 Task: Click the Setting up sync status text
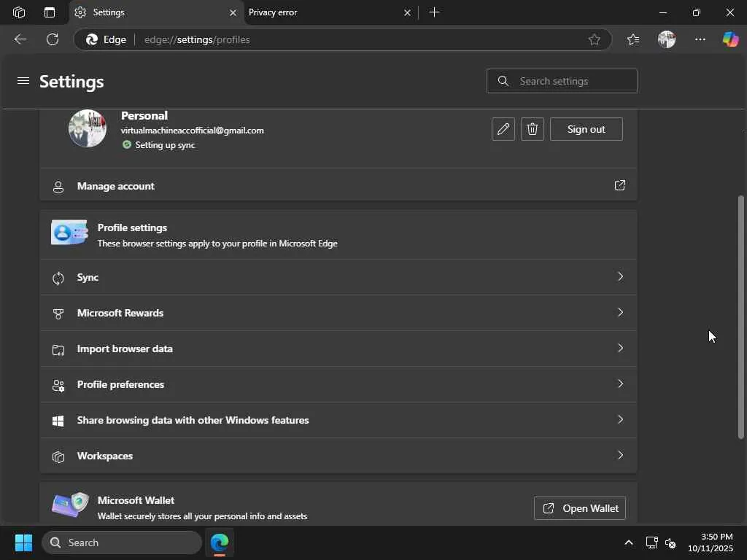click(165, 145)
